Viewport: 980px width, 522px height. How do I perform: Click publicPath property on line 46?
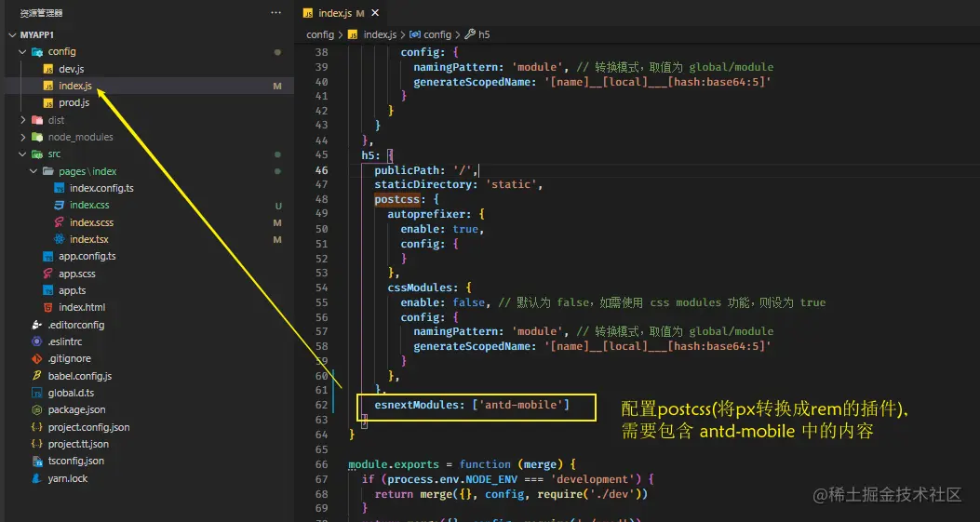click(407, 170)
